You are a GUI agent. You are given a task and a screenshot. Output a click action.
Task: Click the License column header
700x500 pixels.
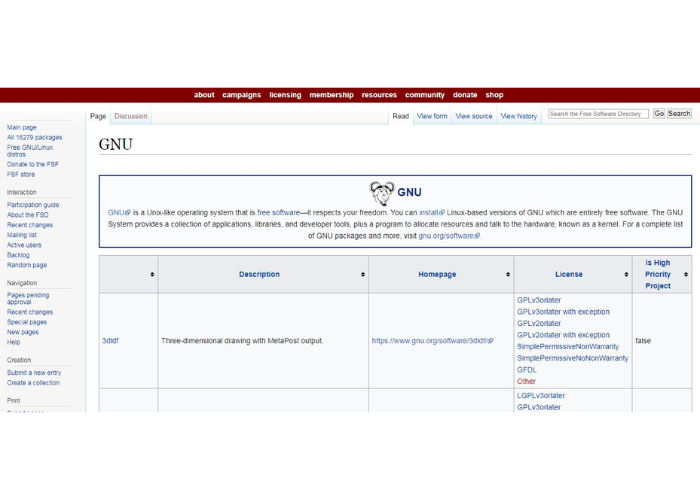click(569, 275)
